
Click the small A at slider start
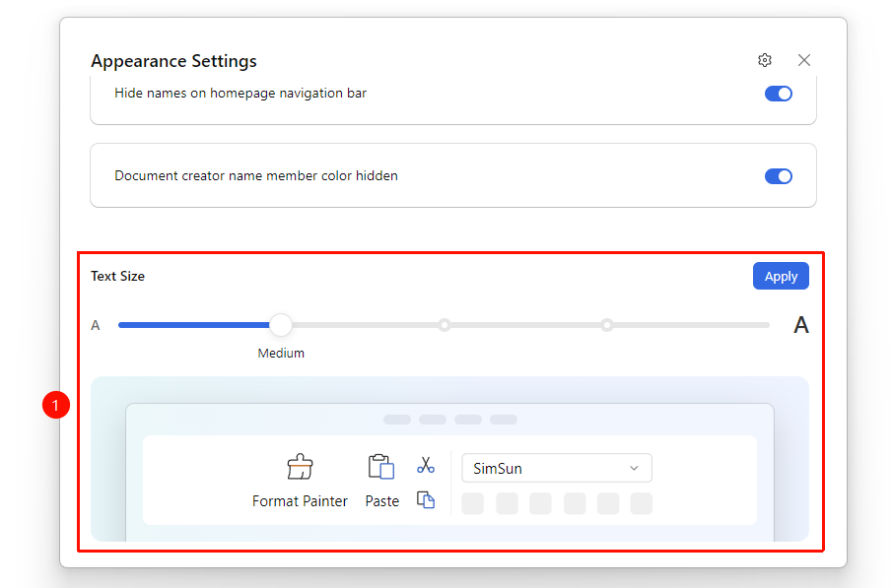tap(96, 325)
